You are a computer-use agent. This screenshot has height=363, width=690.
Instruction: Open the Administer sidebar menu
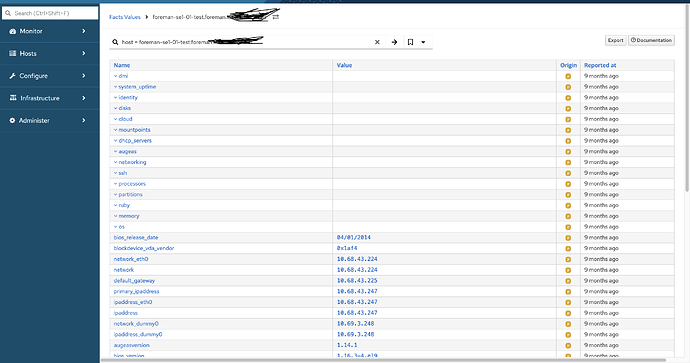point(49,121)
